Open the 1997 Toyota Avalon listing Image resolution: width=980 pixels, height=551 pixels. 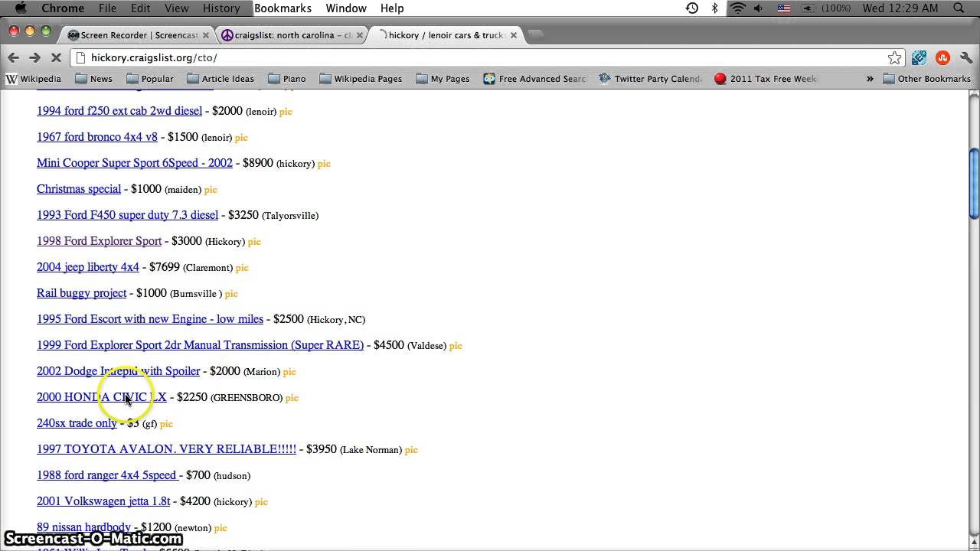[167, 449]
